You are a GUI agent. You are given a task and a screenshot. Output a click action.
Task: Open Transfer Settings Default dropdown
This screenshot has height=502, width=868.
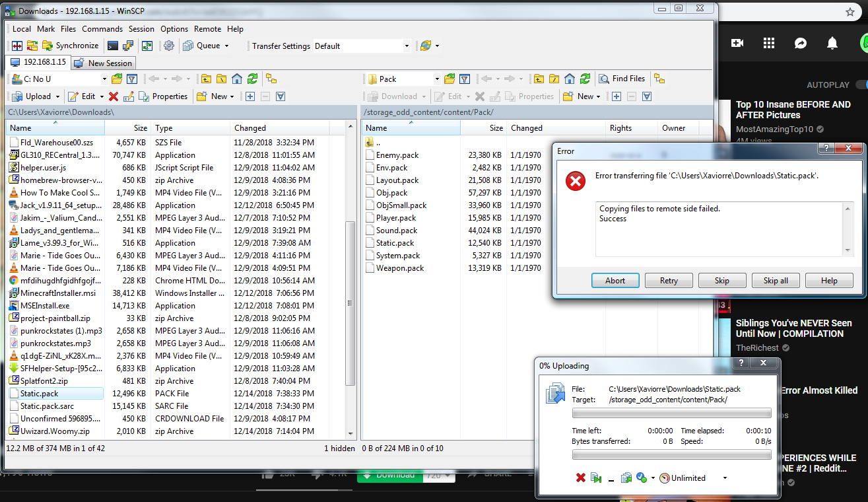(406, 46)
